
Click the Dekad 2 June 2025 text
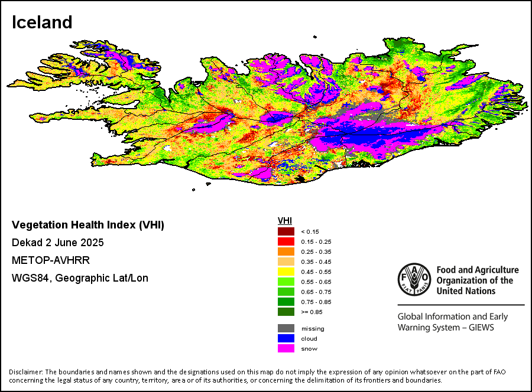point(58,243)
